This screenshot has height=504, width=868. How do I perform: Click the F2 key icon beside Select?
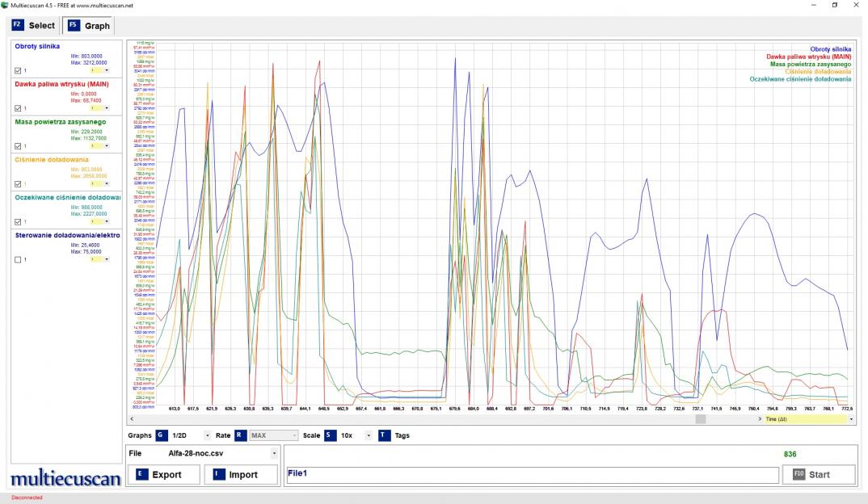(18, 26)
